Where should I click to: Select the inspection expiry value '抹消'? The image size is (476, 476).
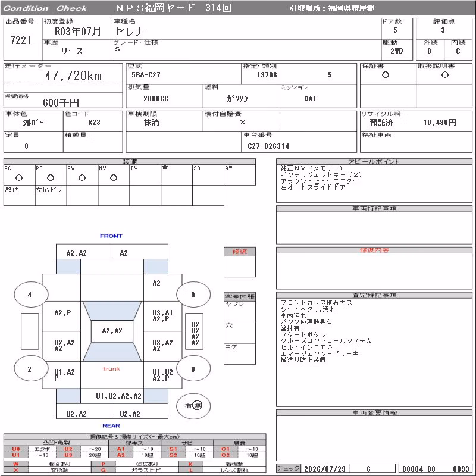click(x=151, y=123)
